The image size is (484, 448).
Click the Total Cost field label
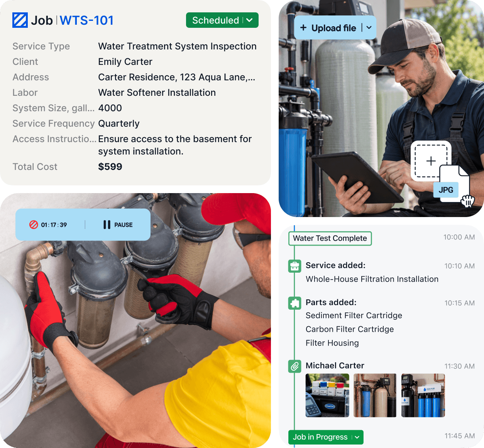click(x=35, y=167)
